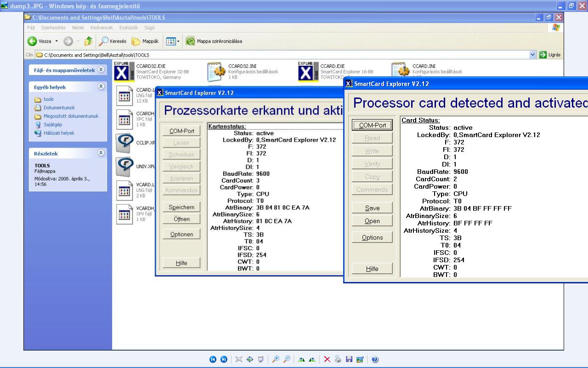Click the Zoom Out magnifier icon
Screen dimensions: 588x368
pyautogui.click(x=287, y=359)
